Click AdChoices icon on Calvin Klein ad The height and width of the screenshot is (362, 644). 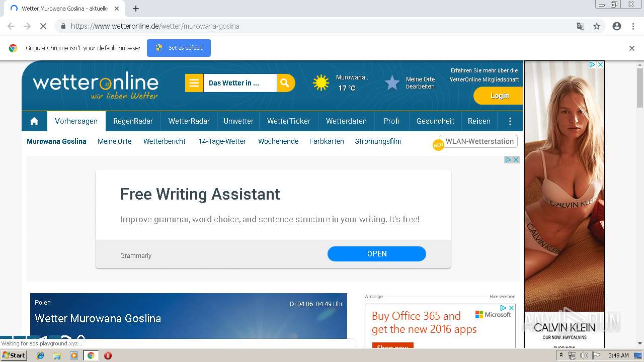tap(593, 65)
